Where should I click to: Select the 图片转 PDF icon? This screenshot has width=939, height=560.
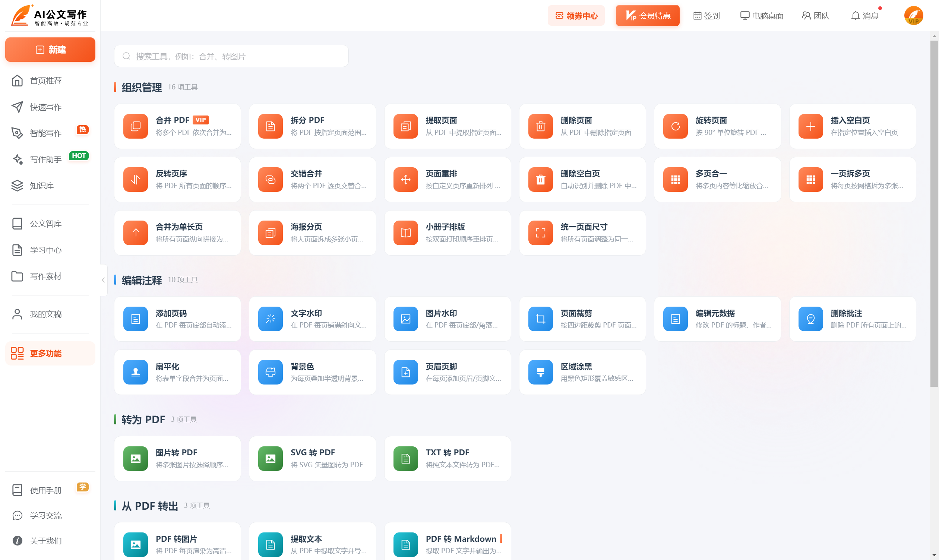click(x=135, y=459)
